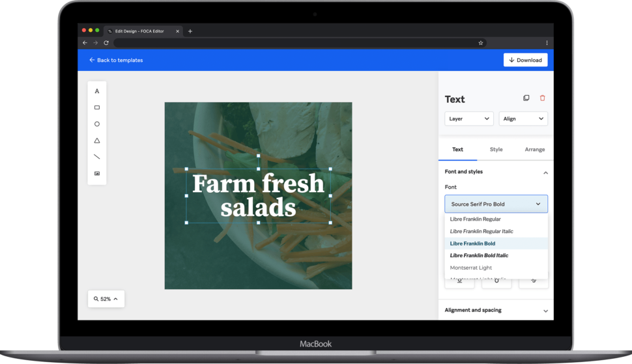
Task: Switch to the Style tab
Action: coord(496,149)
